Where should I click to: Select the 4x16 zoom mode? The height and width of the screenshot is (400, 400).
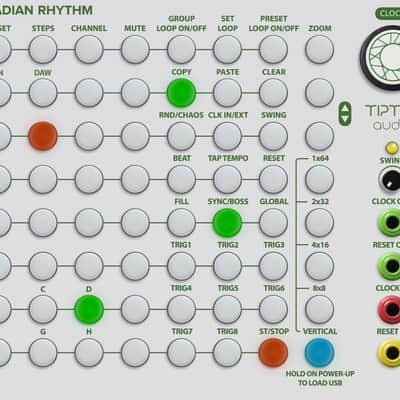point(320,266)
